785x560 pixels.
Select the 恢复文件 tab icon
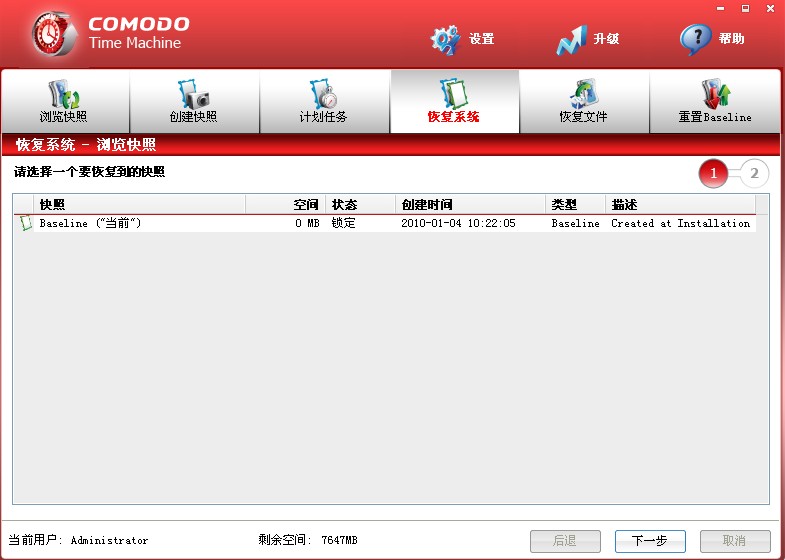click(584, 94)
